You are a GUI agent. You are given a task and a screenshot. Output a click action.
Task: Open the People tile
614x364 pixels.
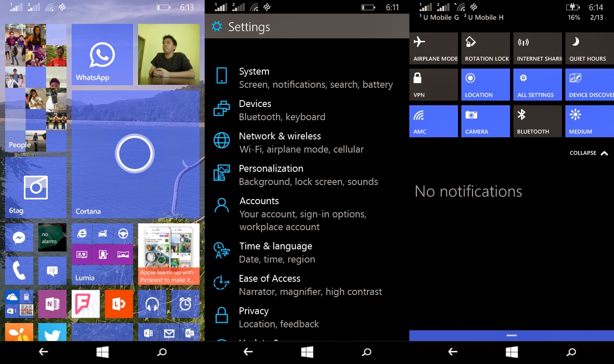(36, 88)
